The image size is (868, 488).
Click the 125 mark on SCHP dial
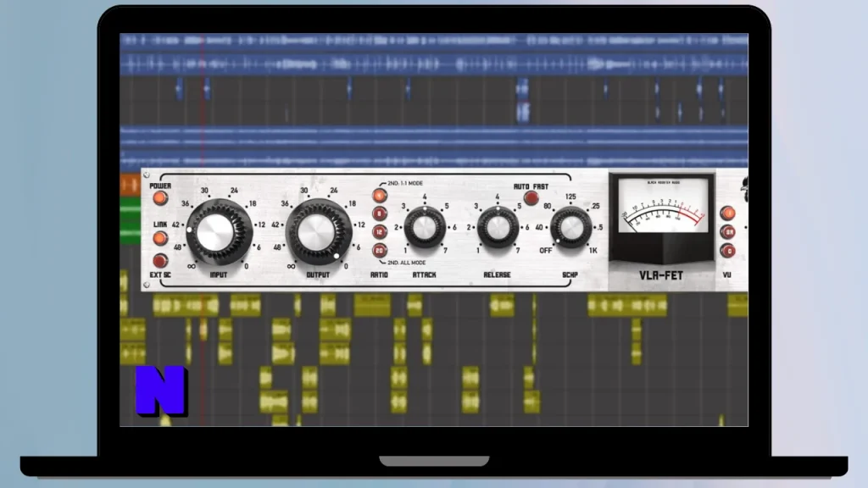(x=570, y=197)
